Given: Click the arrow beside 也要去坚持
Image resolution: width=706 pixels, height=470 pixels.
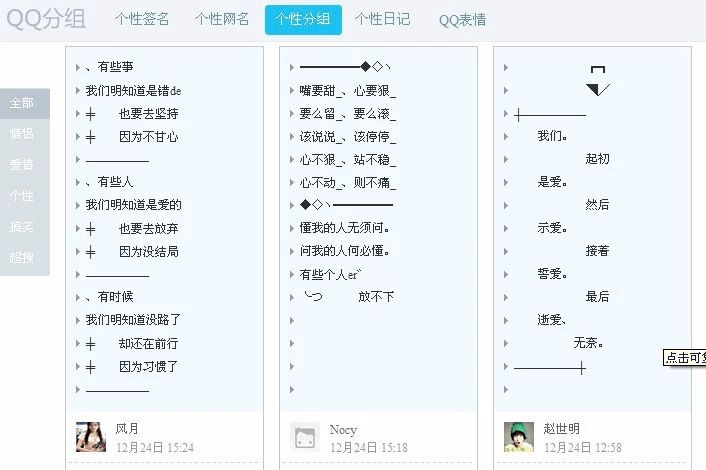Looking at the screenshot, I should tap(78, 113).
